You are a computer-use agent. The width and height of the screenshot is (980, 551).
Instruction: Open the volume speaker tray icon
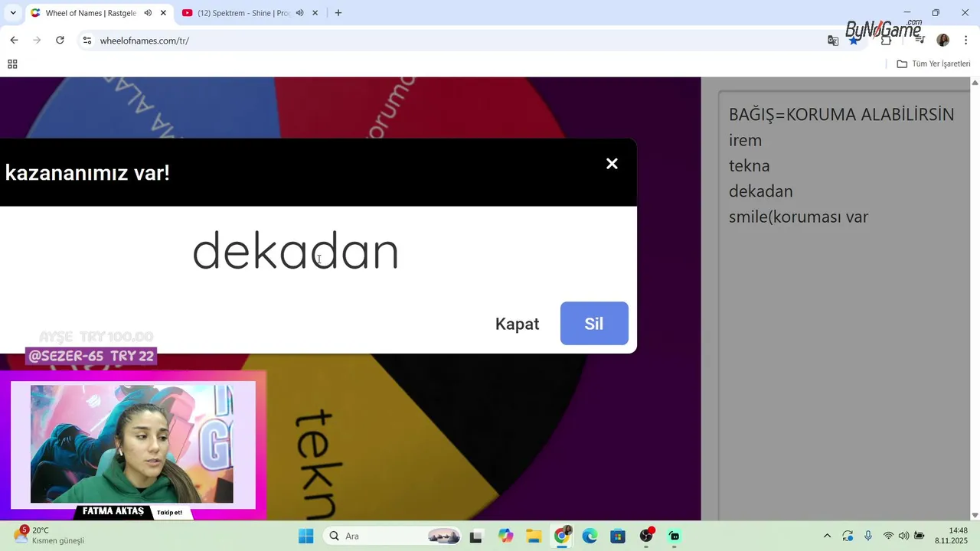tap(903, 536)
